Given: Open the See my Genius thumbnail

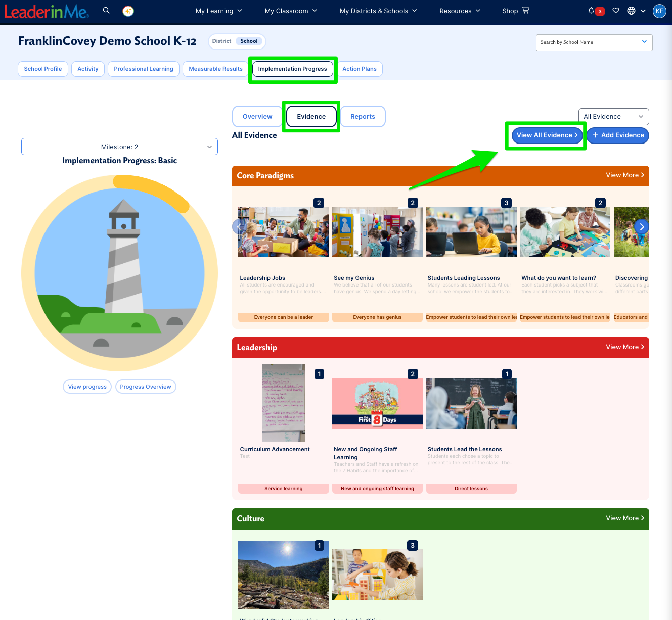Looking at the screenshot, I should coord(377,232).
